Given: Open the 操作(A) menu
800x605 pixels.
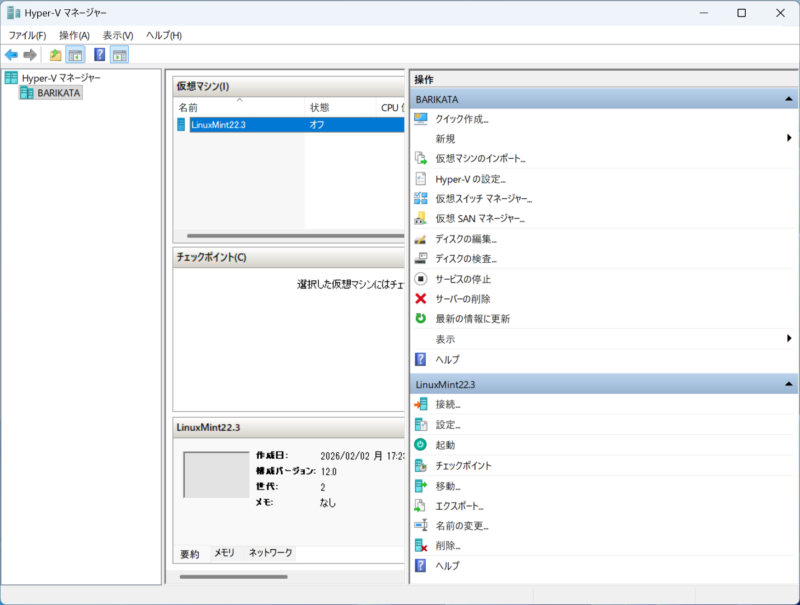Looking at the screenshot, I should (x=74, y=35).
